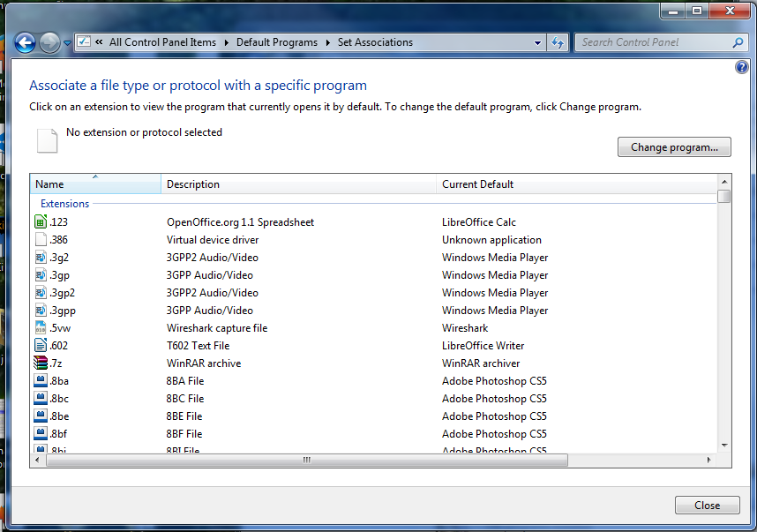Screen dimensions: 757x532
Task: Click the .123 spreadsheet file icon
Action: click(x=41, y=222)
